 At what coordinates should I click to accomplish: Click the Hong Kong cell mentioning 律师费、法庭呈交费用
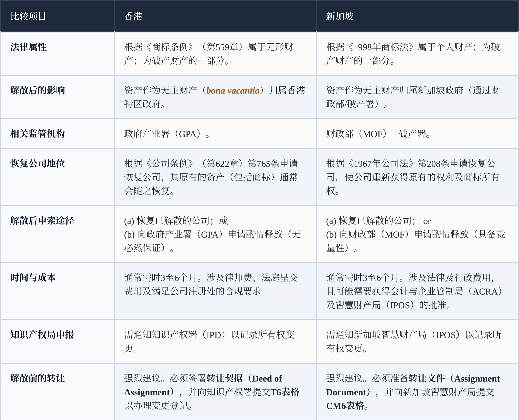215,291
